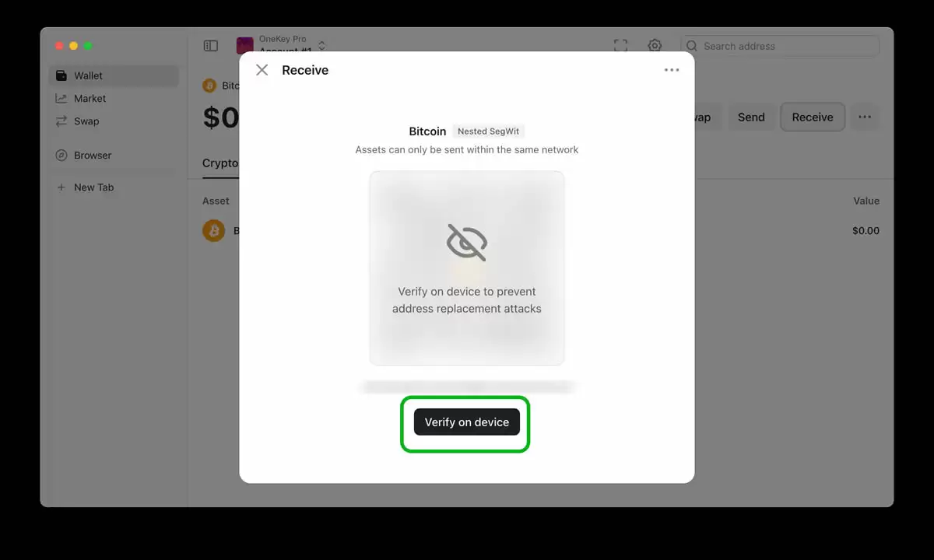Toggle the sidebar panel icon
Image resolution: width=934 pixels, height=560 pixels.
click(x=211, y=46)
